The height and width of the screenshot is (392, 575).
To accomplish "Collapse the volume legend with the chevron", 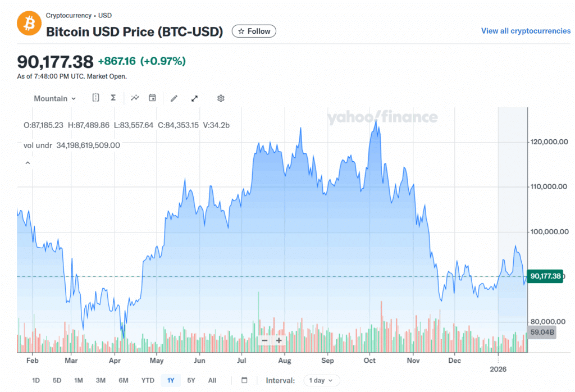I will click(x=28, y=162).
